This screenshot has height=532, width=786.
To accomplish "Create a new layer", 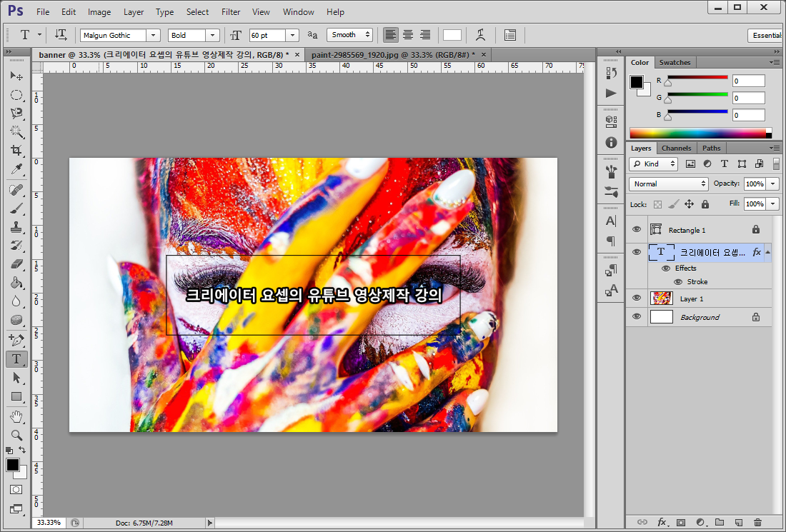I will point(738,523).
